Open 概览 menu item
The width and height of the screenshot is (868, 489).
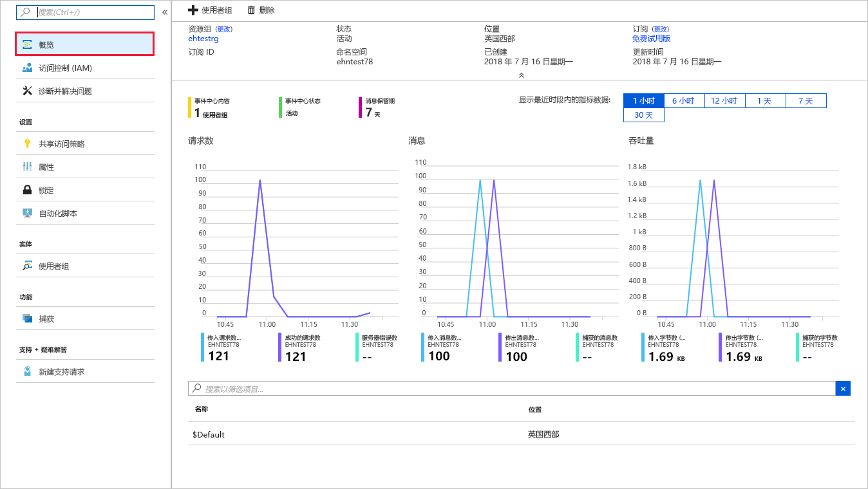click(x=85, y=44)
